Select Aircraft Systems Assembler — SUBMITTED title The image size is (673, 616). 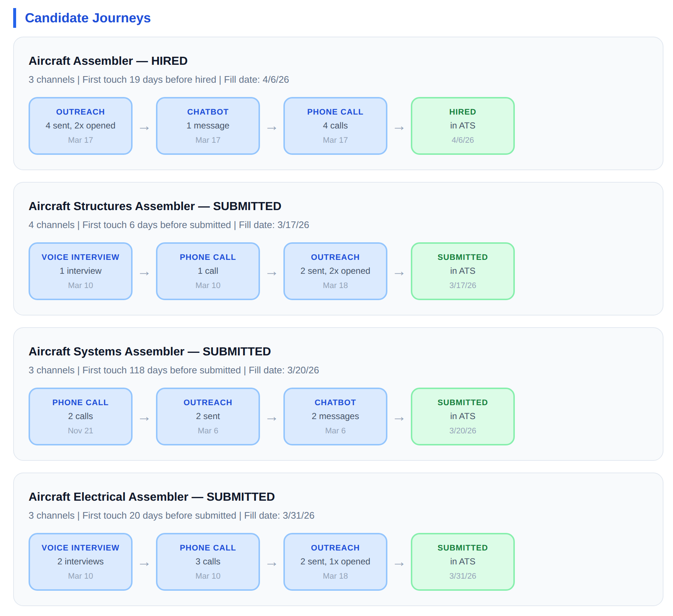coord(150,351)
